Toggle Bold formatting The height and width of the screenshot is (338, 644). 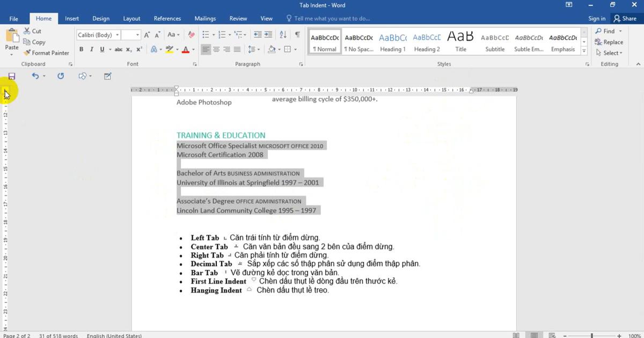pos(82,49)
